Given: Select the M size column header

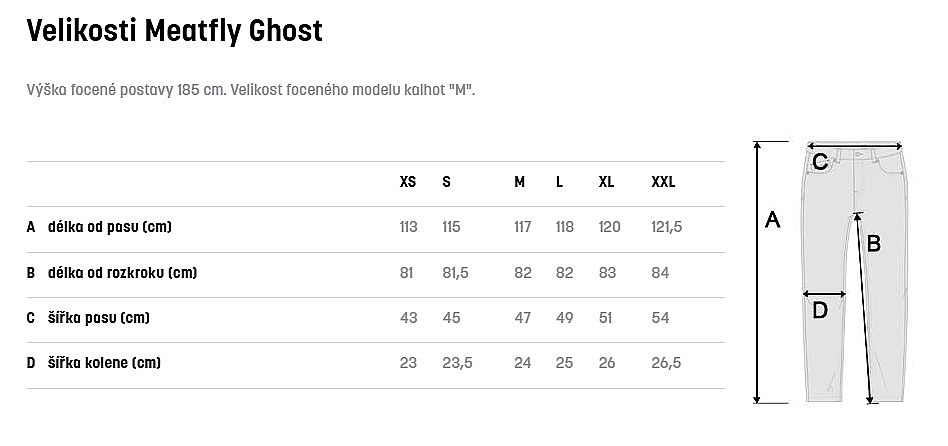Looking at the screenshot, I should pyautogui.click(x=520, y=182).
